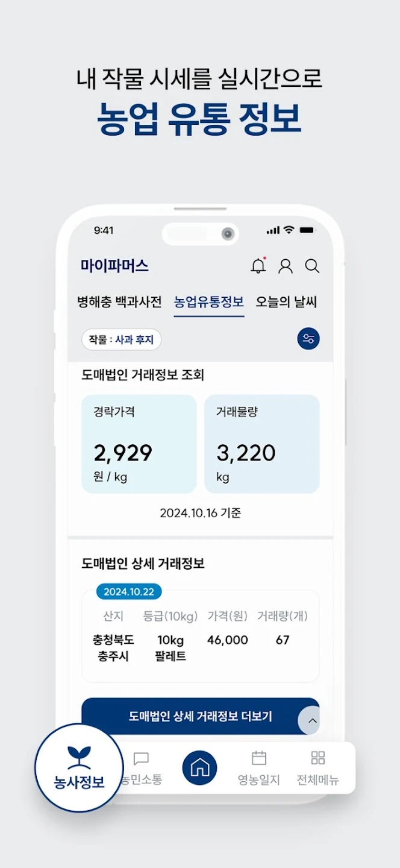Open the notification bell icon
400x868 pixels.
(258, 266)
